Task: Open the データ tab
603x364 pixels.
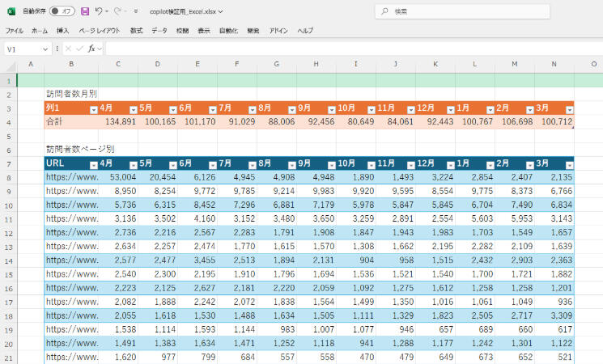Action: point(159,31)
